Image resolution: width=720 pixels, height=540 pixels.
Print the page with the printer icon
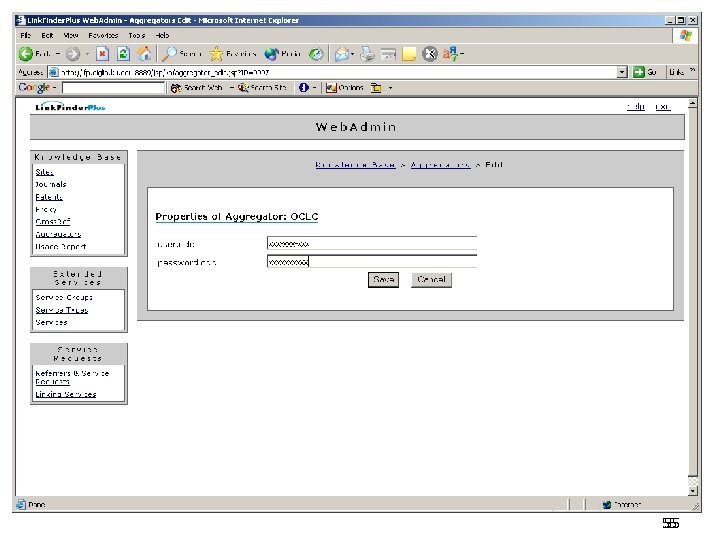(x=367, y=54)
